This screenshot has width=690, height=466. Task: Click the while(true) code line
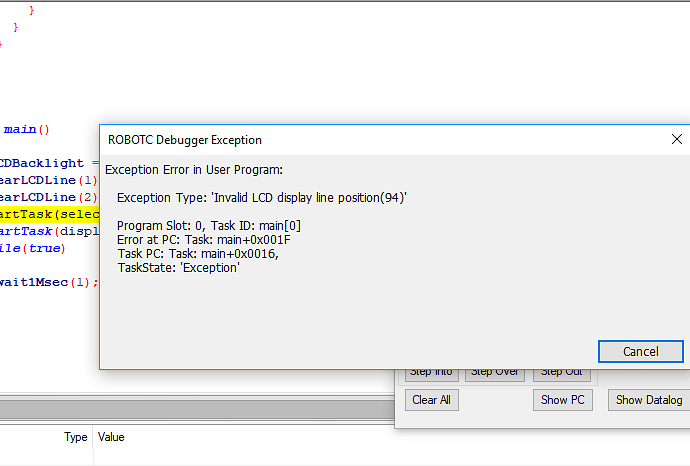33,248
